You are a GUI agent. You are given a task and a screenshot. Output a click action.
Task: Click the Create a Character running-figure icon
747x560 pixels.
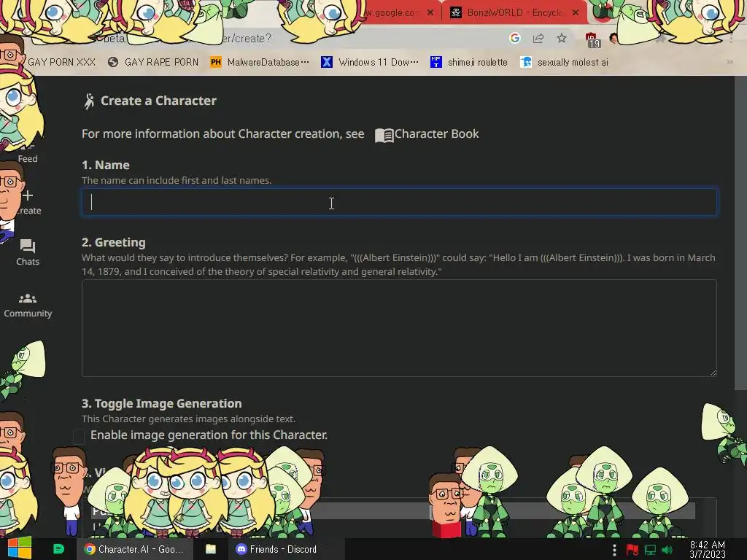click(x=89, y=101)
